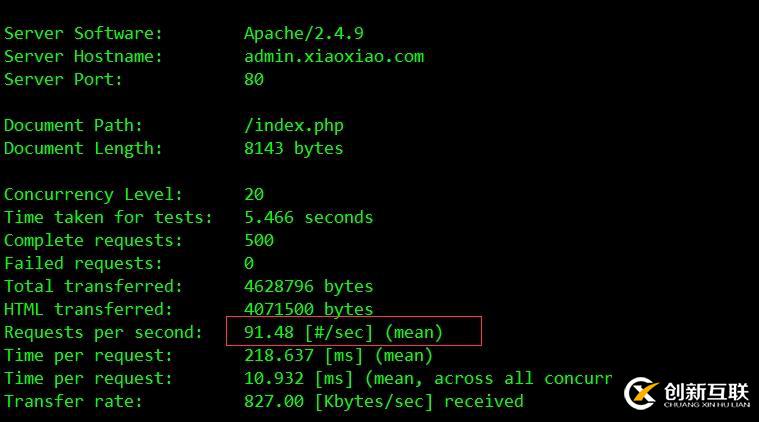
Task: Click the 4628796 bytes total transferred
Action: (x=308, y=286)
